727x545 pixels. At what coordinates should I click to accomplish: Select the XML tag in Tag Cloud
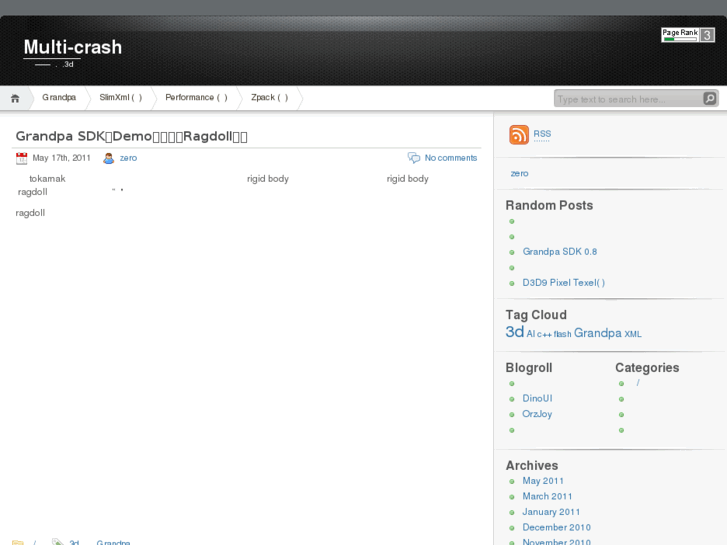(633, 334)
